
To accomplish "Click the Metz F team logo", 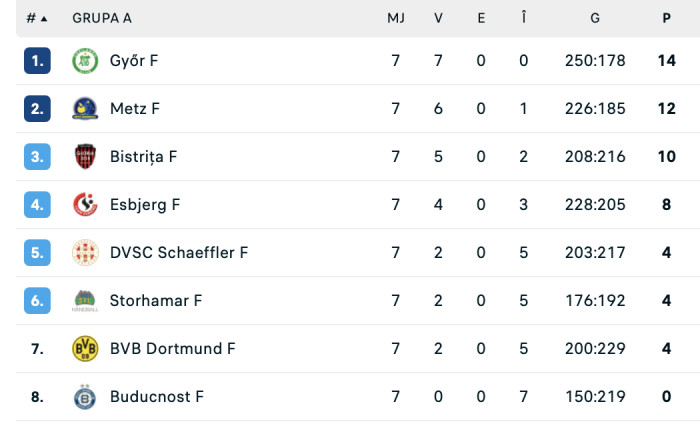I will (x=85, y=109).
